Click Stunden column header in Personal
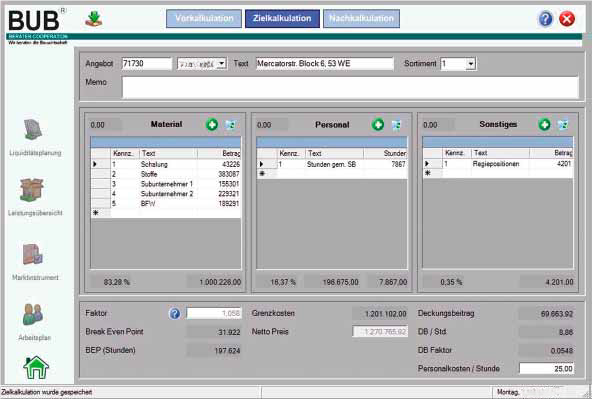The image size is (592, 399). (x=385, y=153)
